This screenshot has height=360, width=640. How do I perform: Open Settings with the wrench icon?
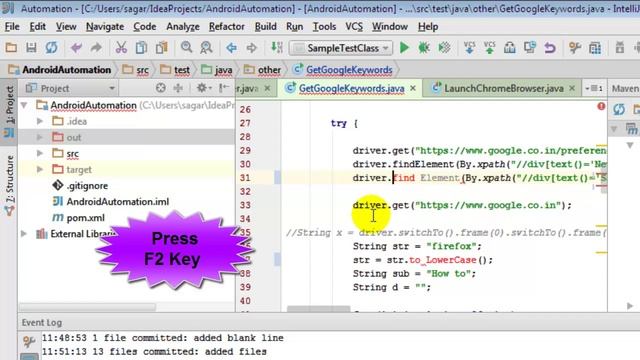click(x=575, y=48)
